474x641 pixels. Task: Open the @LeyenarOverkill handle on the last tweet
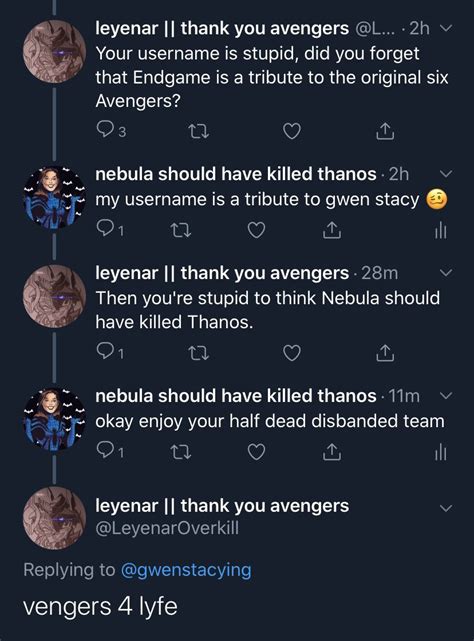(x=167, y=528)
